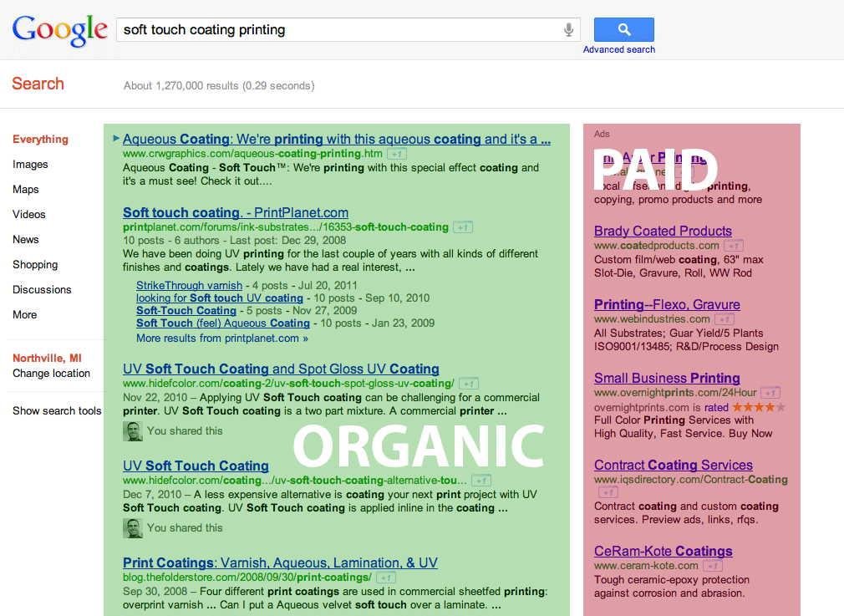
Task: Open UV Soft Touch Coating and Spot Gloss result
Action: point(281,369)
